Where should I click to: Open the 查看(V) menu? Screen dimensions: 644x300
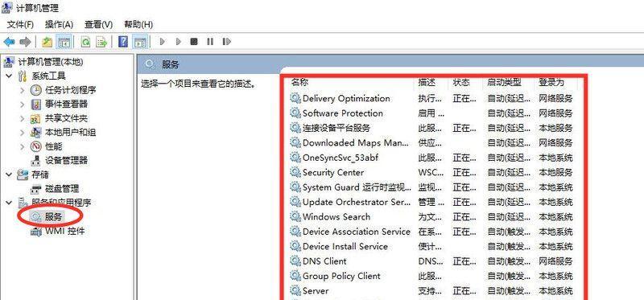pos(98,24)
